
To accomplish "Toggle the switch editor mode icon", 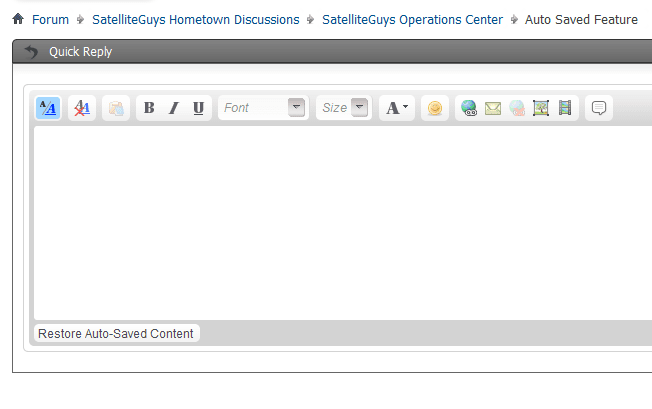I will coord(48,108).
